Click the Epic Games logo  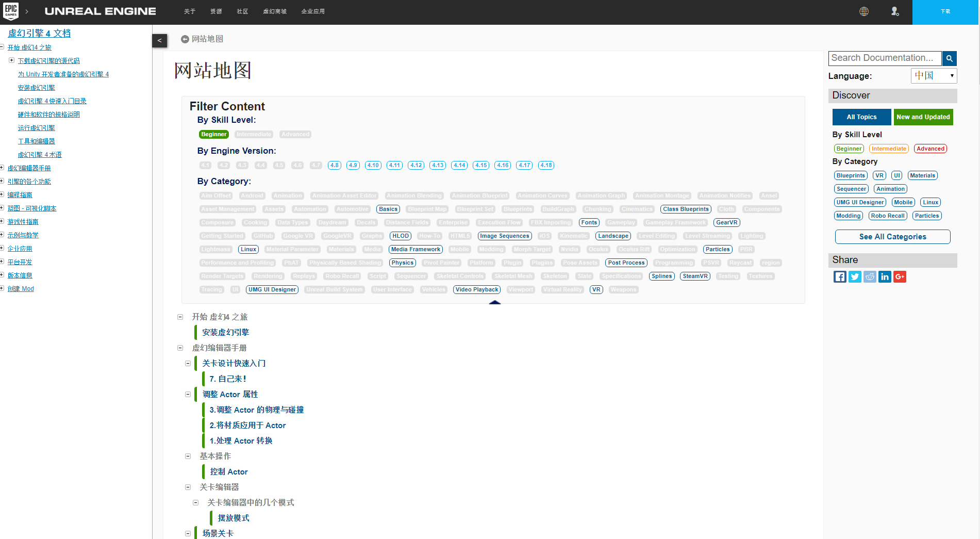11,11
